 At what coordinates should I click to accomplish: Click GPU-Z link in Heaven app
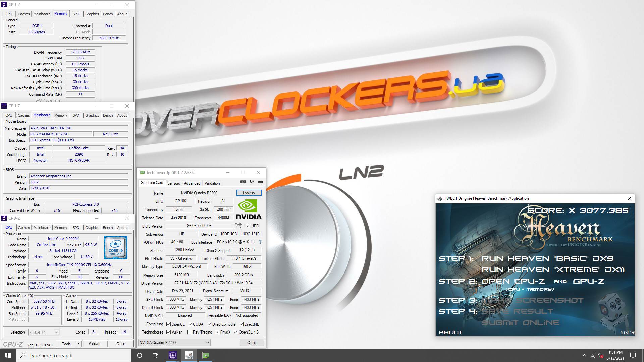click(x=589, y=281)
